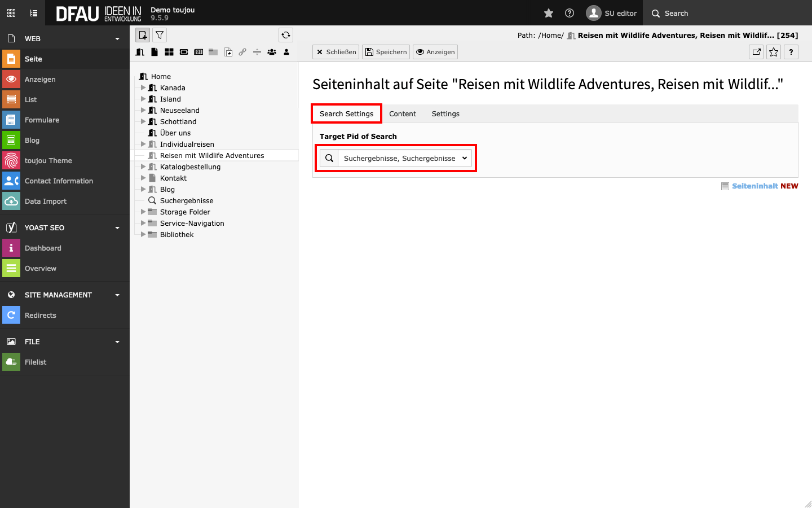Click the refresh page tree icon
The height and width of the screenshot is (508, 812).
tap(286, 35)
